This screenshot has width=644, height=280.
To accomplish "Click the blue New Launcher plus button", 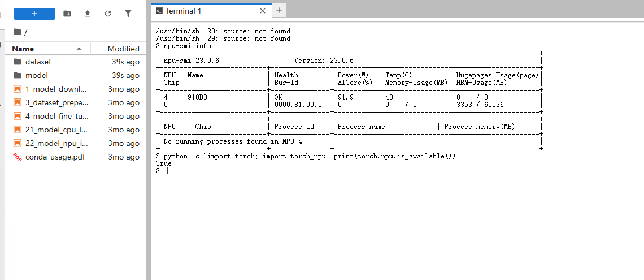I will click(x=34, y=14).
